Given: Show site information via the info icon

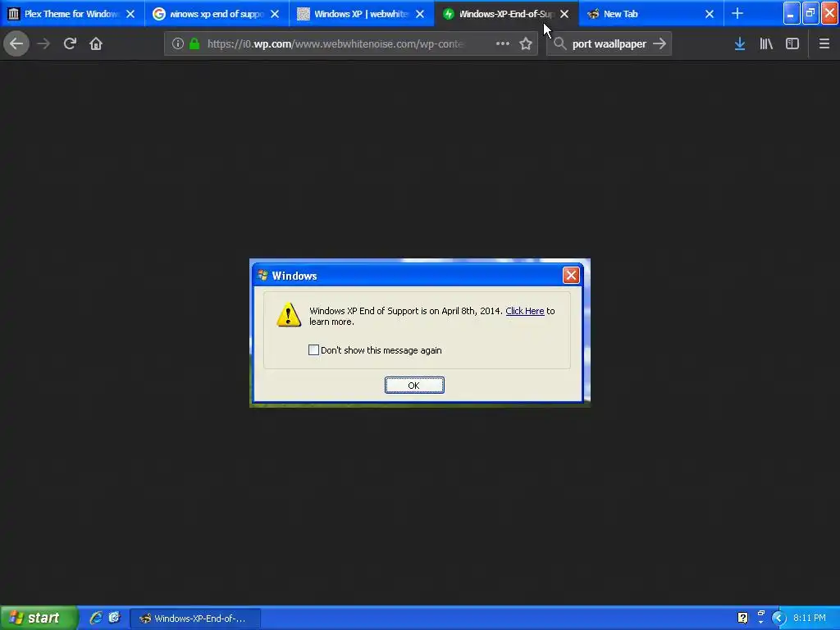Looking at the screenshot, I should coord(178,44).
